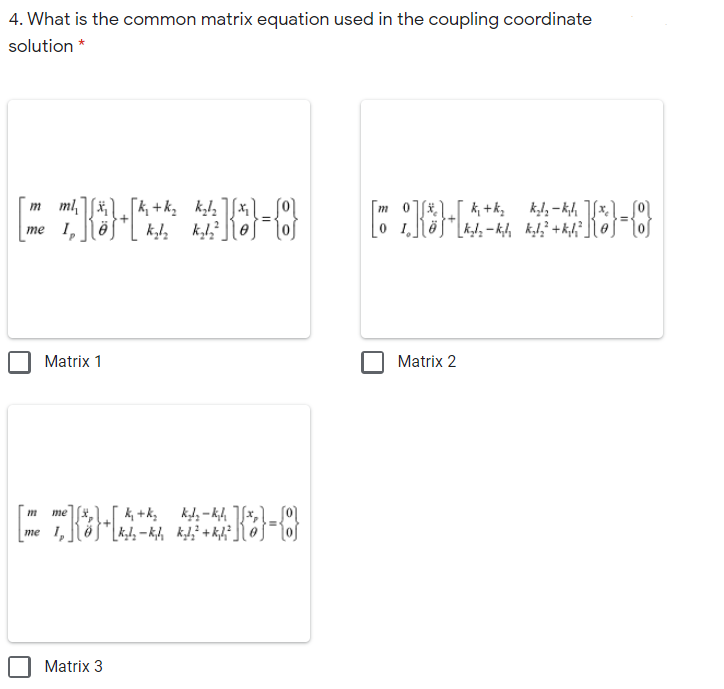Click the 'Matrix 3' option label

[73, 666]
